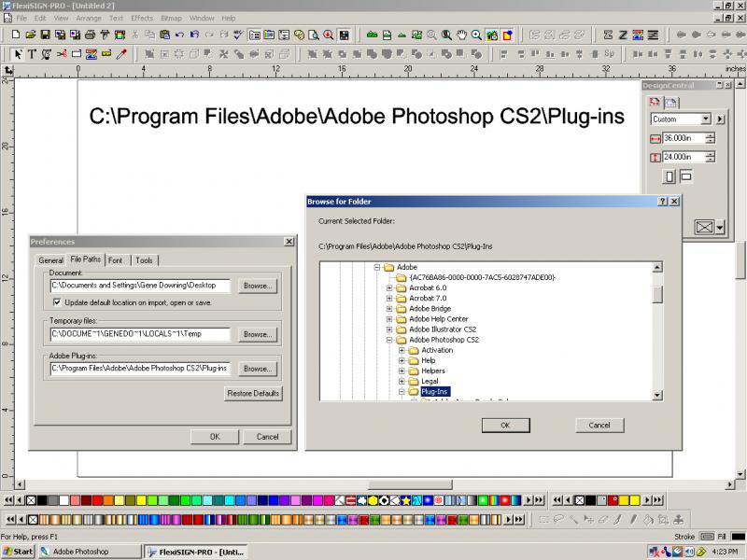This screenshot has width=747, height=560.
Task: Click Cancel in the Preferences dialog
Action: point(267,437)
